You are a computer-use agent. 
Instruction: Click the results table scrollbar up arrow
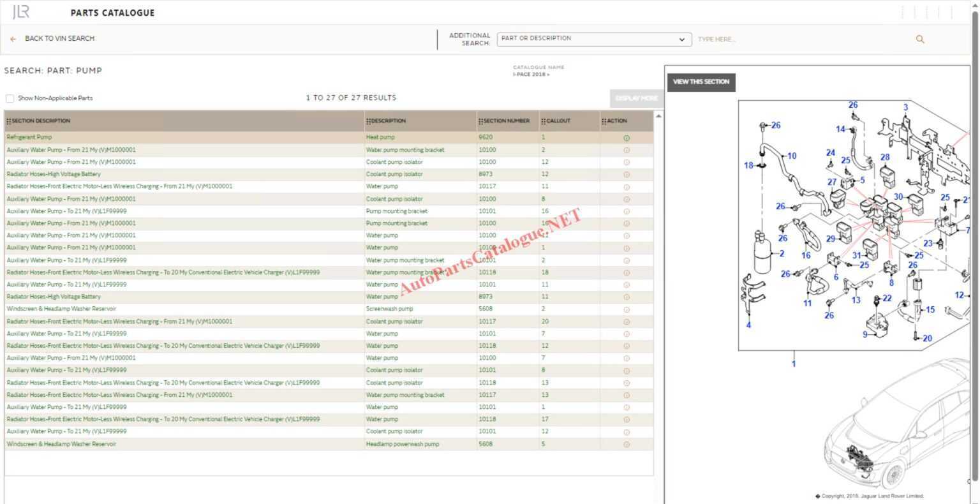coord(658,115)
